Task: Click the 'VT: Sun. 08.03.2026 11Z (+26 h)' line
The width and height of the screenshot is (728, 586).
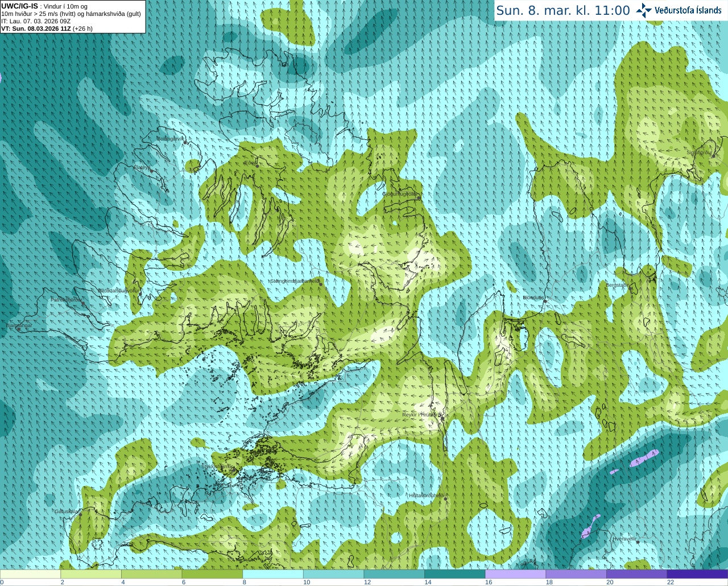Action: point(47,28)
